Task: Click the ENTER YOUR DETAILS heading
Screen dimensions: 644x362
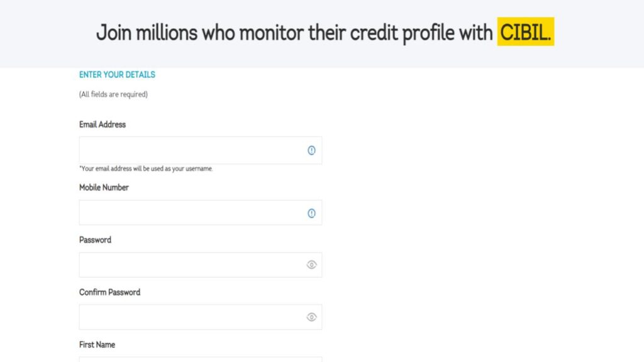Action: point(117,74)
